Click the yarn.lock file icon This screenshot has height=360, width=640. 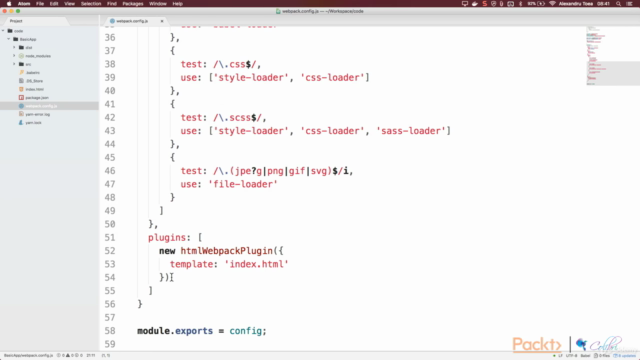coord(21,122)
